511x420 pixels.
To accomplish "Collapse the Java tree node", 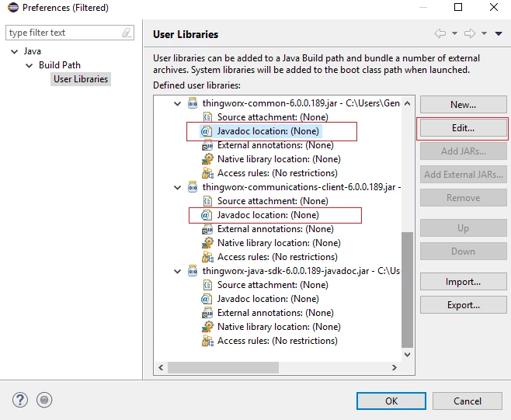I will point(14,51).
